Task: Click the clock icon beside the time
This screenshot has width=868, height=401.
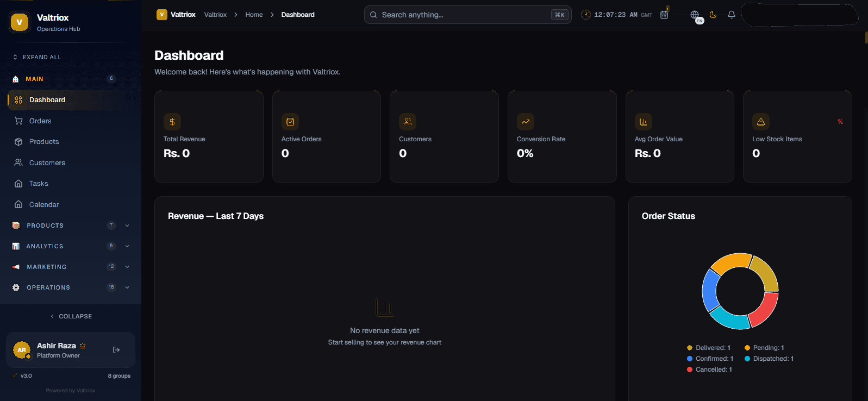Action: point(586,15)
